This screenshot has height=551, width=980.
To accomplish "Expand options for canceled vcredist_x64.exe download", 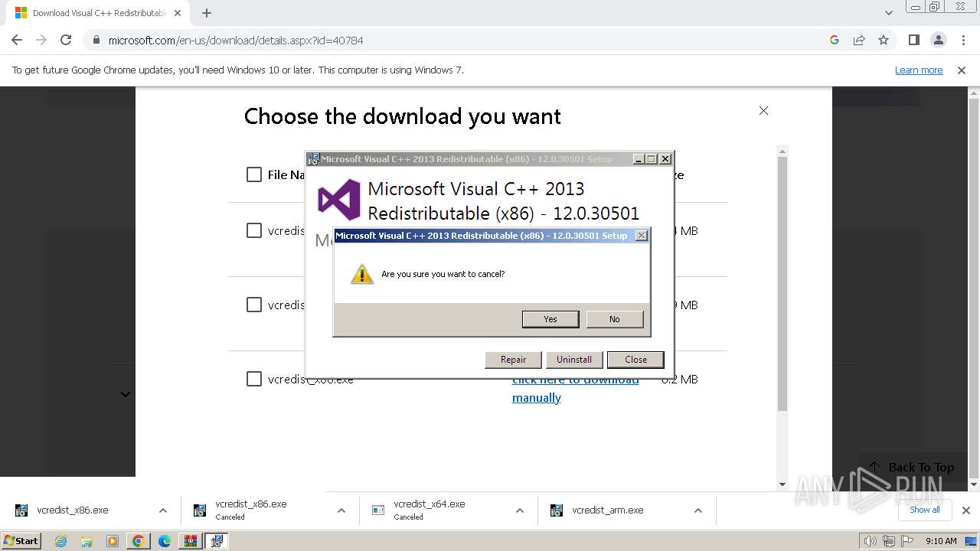I will tap(520, 510).
